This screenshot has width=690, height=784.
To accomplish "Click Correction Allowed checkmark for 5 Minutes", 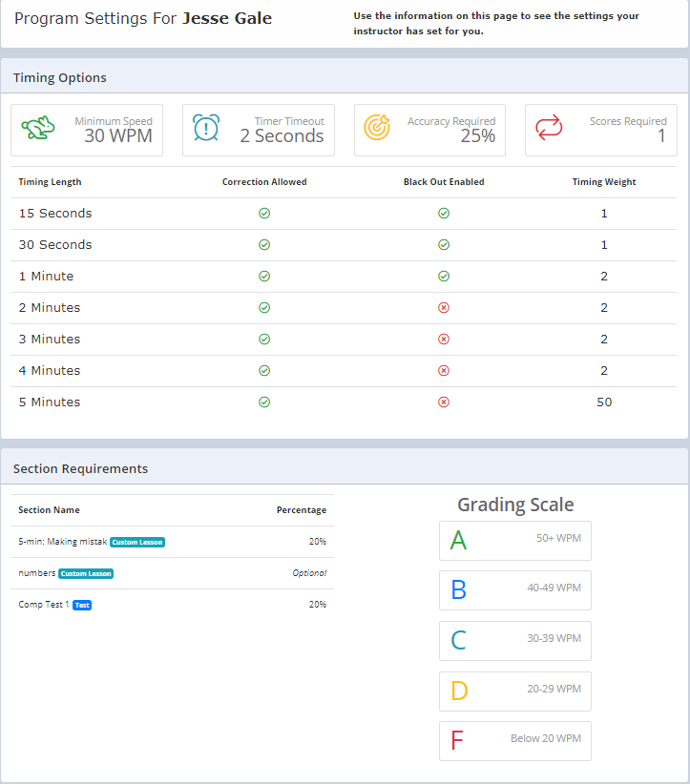I will (x=264, y=402).
